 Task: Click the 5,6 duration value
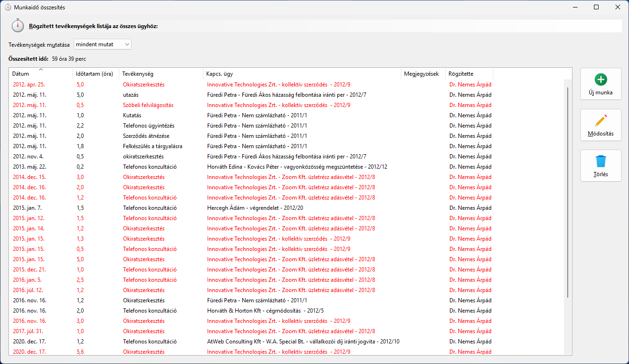point(80,352)
